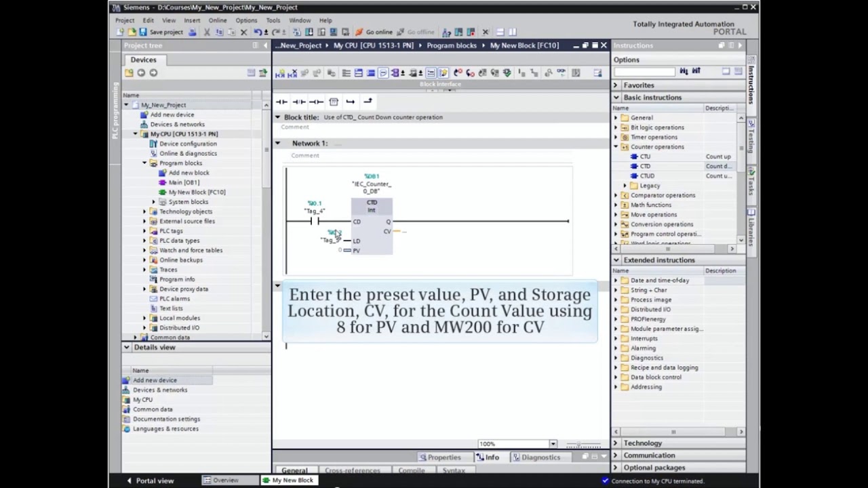The width and height of the screenshot is (868, 488).
Task: Insert an output coil from favorites
Action: (316, 102)
